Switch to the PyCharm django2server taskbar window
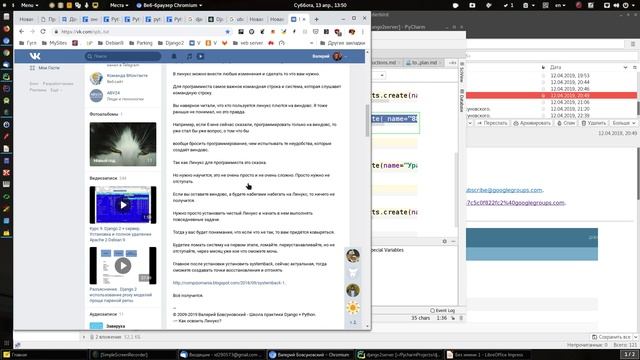The image size is (640, 360). [400, 355]
